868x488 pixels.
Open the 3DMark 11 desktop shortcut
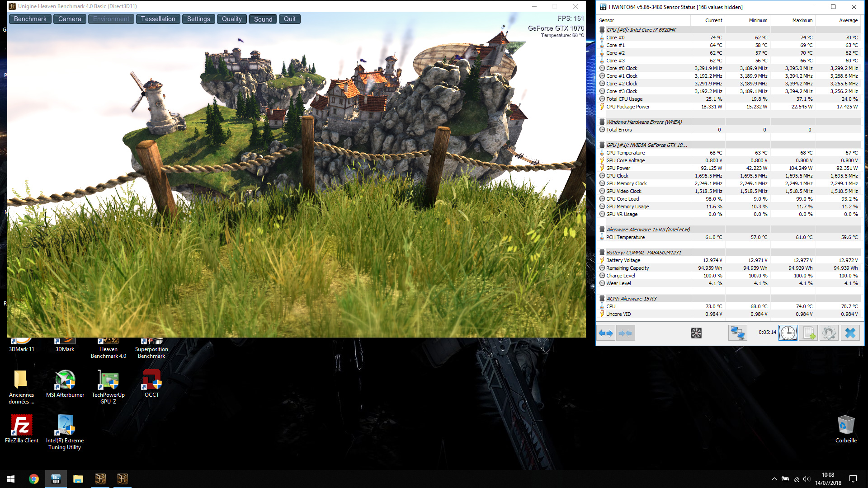tap(21, 345)
